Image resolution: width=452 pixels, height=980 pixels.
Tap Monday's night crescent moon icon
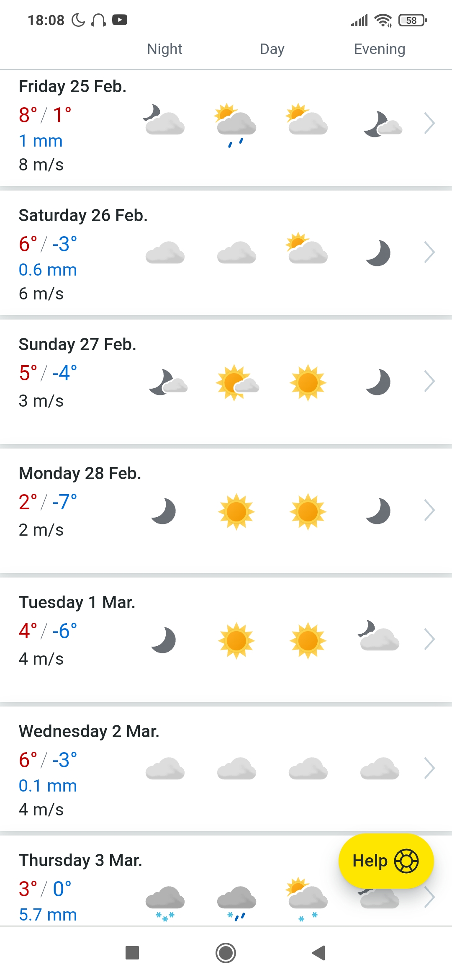[164, 511]
